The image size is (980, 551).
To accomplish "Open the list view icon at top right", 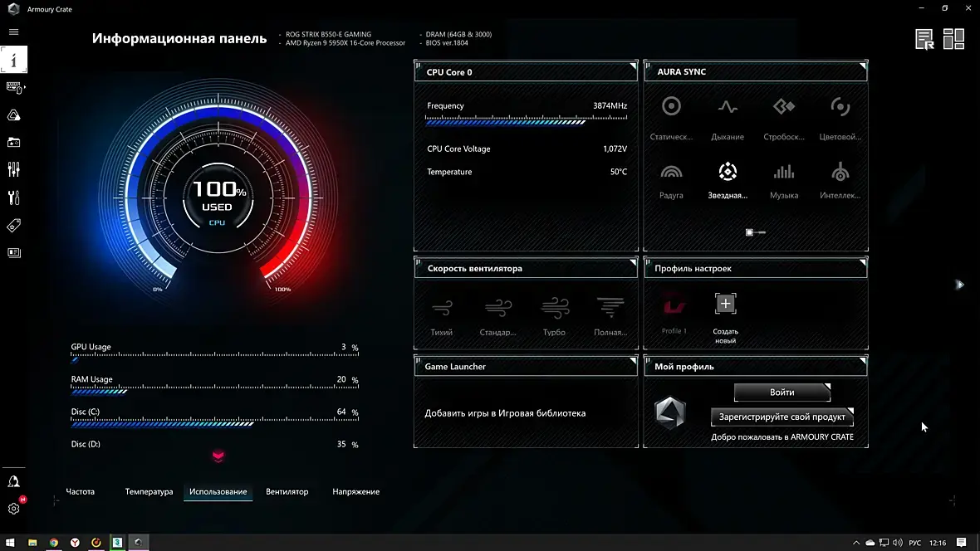I will (x=924, y=39).
